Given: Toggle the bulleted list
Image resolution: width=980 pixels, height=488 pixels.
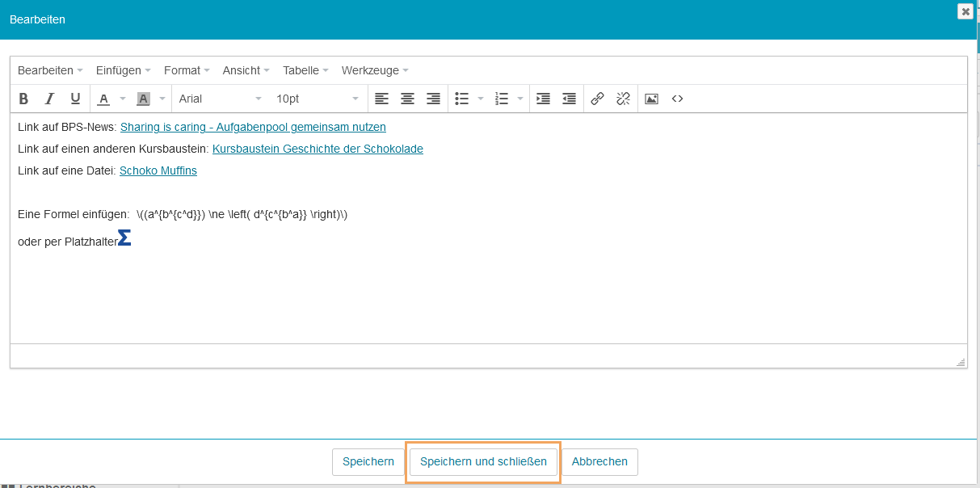Looking at the screenshot, I should pyautogui.click(x=461, y=98).
